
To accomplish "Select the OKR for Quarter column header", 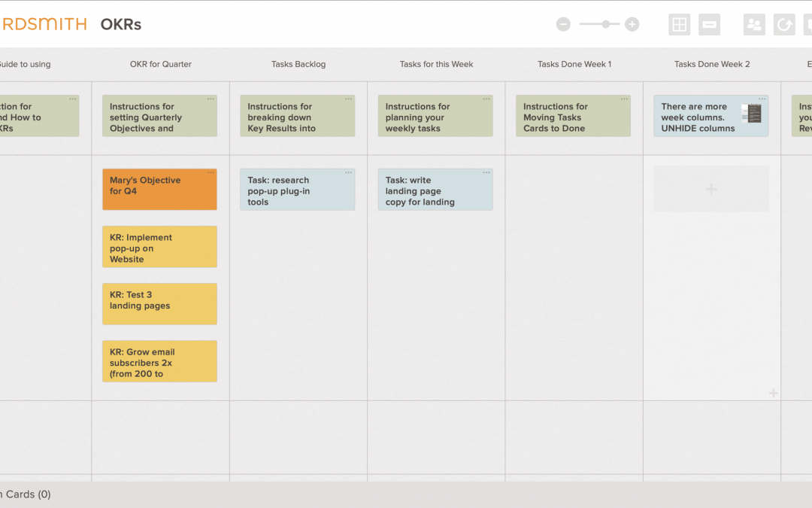I will (x=161, y=64).
